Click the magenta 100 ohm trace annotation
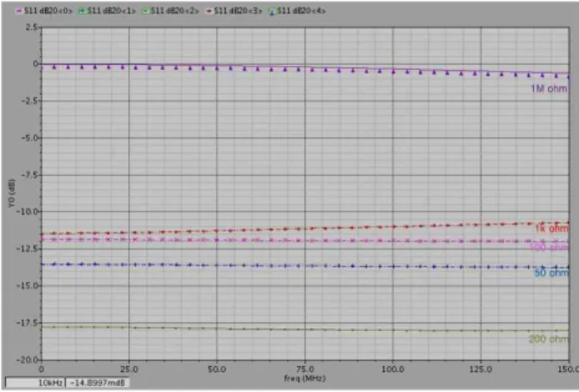Image resolution: width=579 pixels, height=392 pixels. (x=549, y=247)
